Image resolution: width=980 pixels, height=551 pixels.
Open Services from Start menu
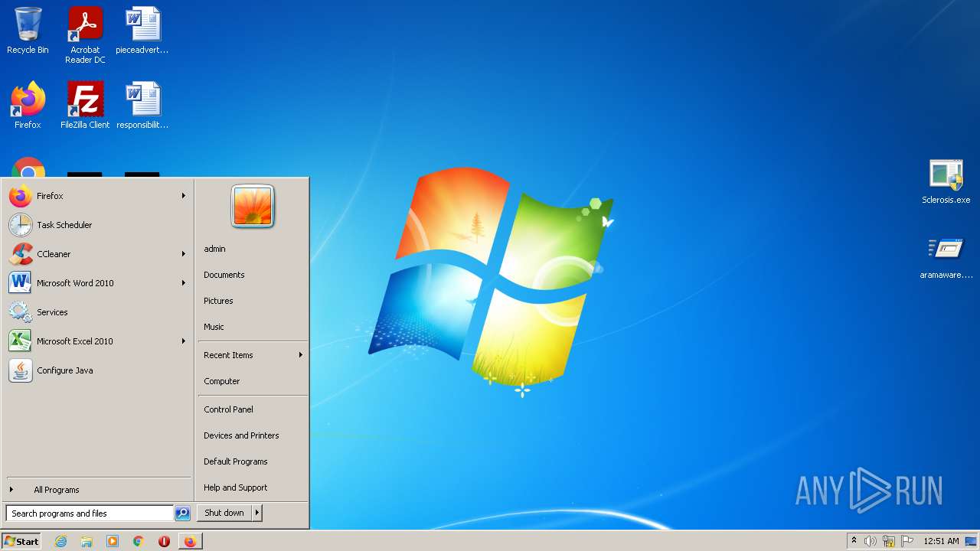coord(97,312)
